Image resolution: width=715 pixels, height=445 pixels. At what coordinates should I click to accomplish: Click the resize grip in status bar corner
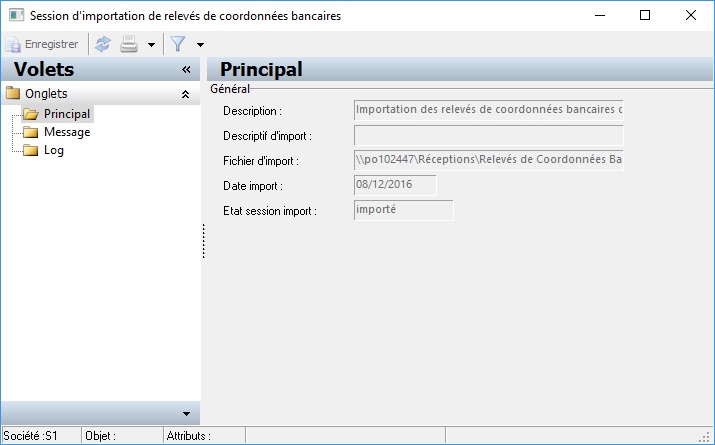pyautogui.click(x=706, y=437)
